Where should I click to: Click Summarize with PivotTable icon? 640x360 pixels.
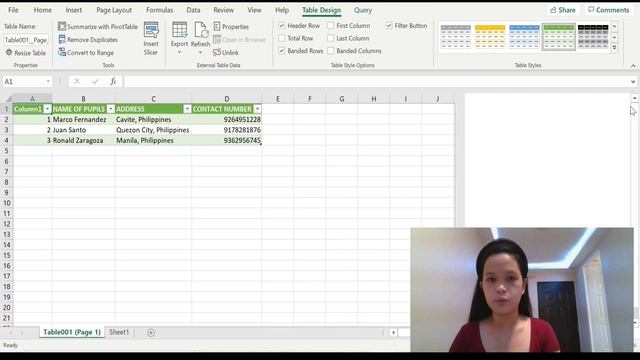62,27
